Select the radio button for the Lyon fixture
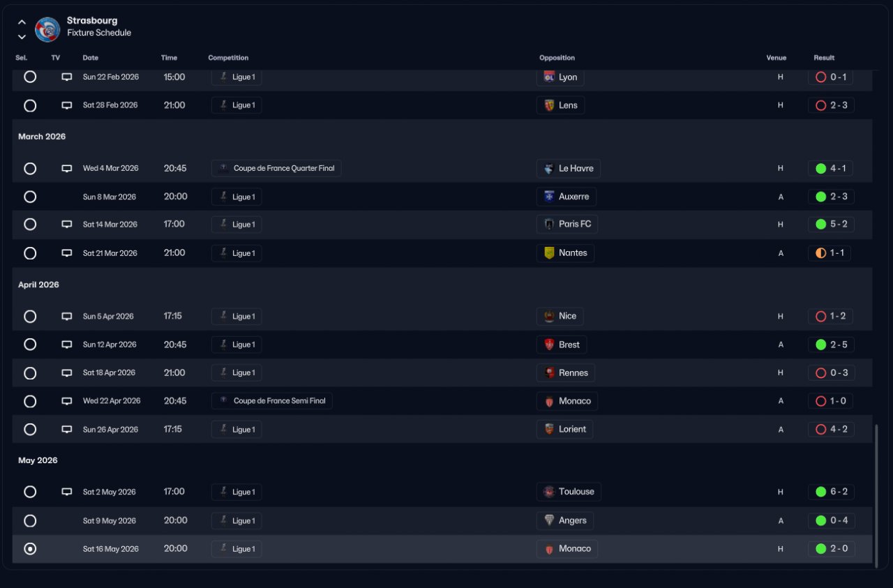This screenshot has width=893, height=588. [x=30, y=77]
